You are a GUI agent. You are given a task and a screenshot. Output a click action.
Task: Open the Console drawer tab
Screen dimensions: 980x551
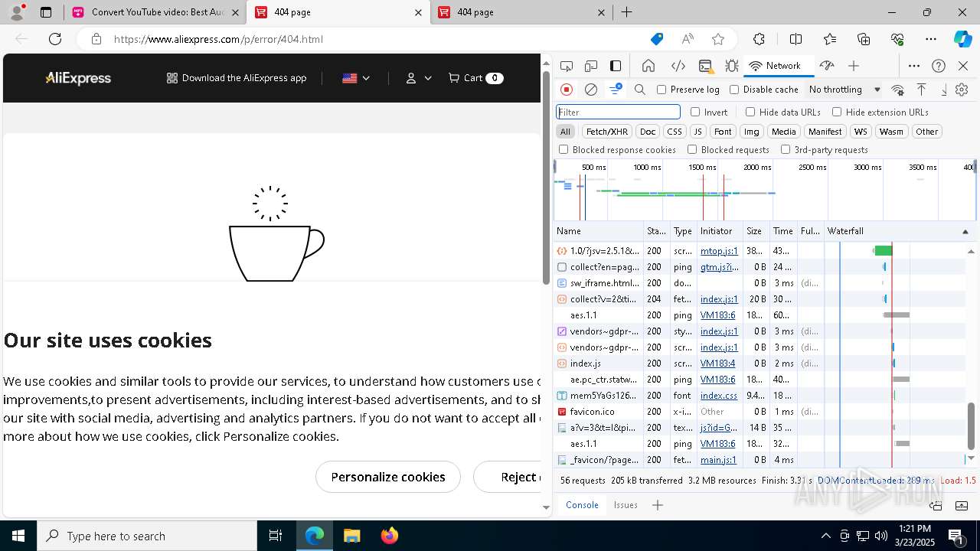(582, 505)
